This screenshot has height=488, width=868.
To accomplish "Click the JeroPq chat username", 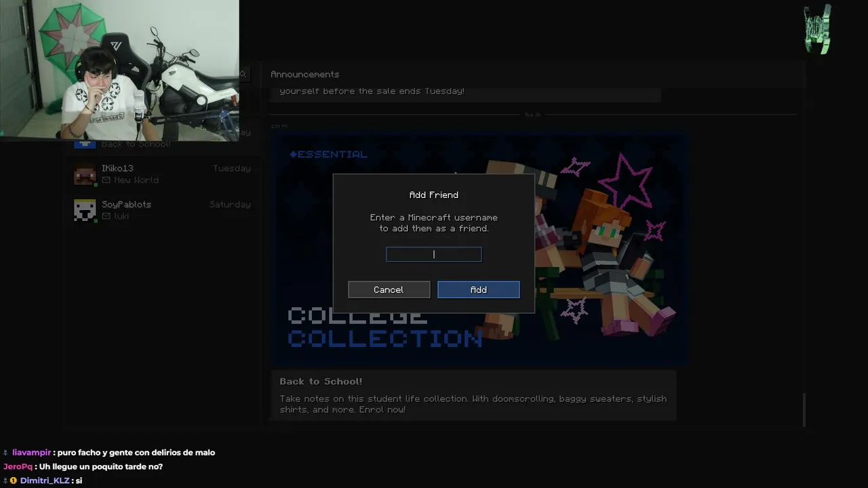I will coord(18,467).
